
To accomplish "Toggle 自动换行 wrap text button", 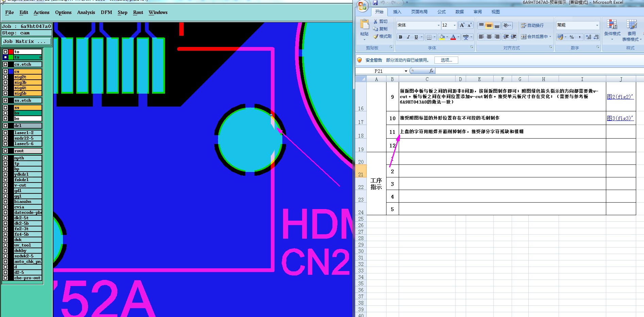I will (x=532, y=25).
